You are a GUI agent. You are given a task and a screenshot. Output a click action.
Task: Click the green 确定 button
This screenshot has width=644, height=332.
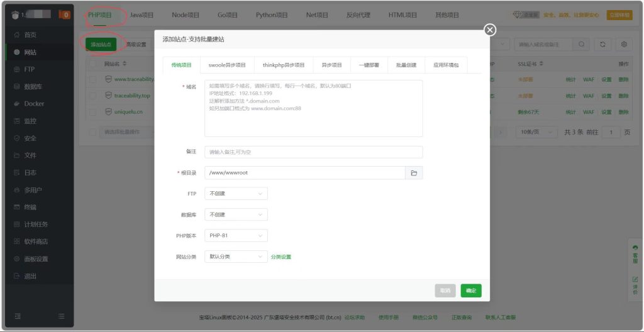470,290
